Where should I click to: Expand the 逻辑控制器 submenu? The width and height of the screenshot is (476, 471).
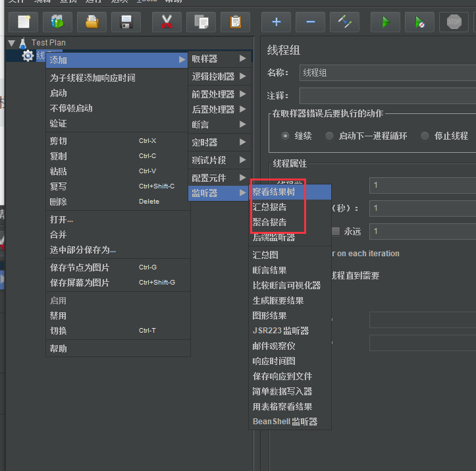(x=219, y=76)
